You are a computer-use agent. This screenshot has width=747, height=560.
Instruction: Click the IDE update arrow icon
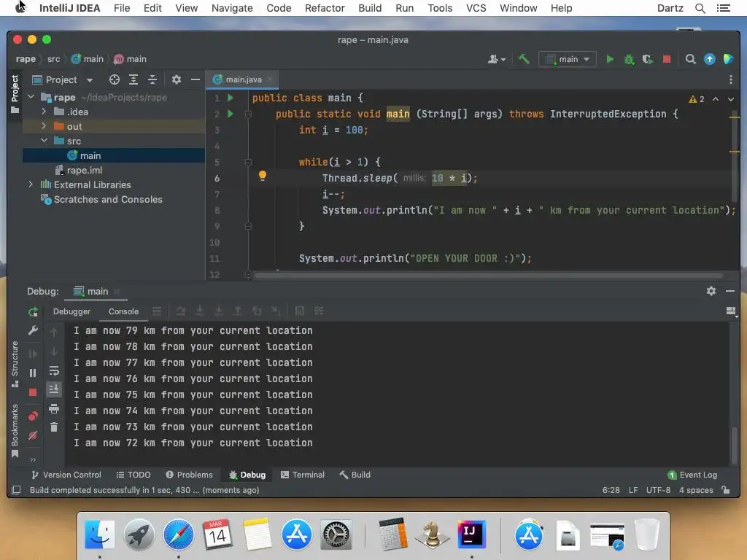click(709, 59)
